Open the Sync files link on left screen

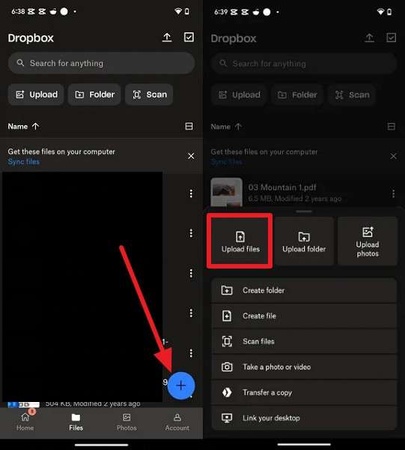pos(24,162)
